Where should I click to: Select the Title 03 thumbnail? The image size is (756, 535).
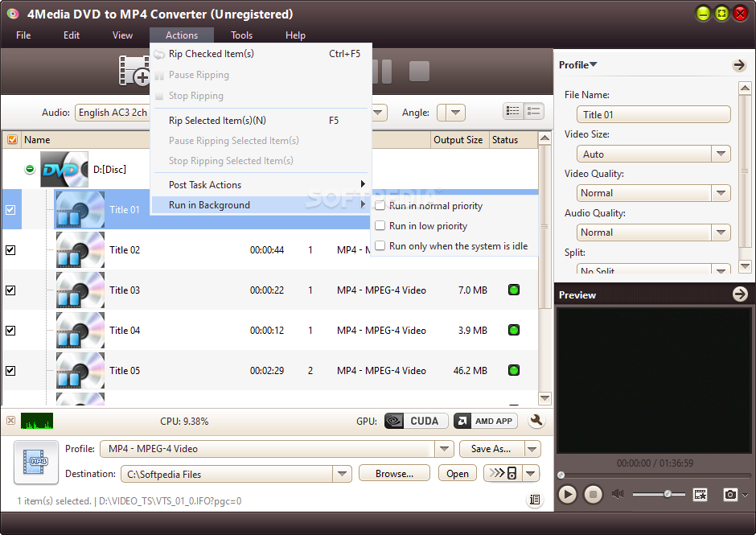pos(80,290)
